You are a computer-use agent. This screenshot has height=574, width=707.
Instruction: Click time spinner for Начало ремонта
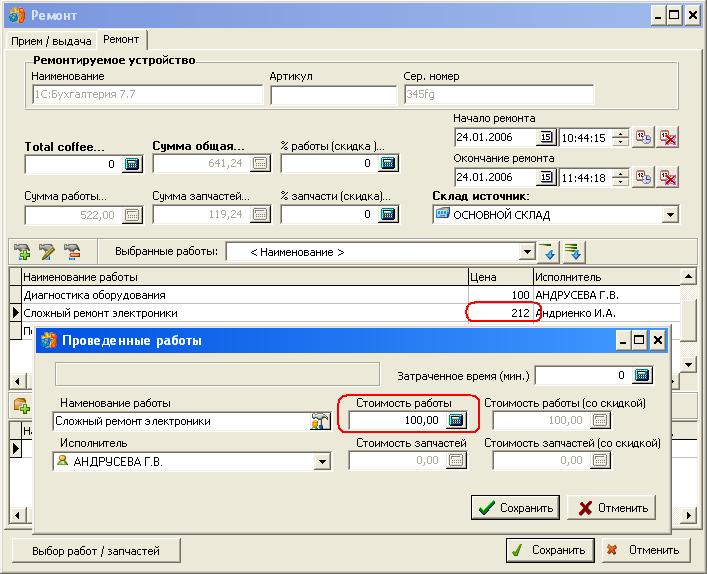point(621,137)
